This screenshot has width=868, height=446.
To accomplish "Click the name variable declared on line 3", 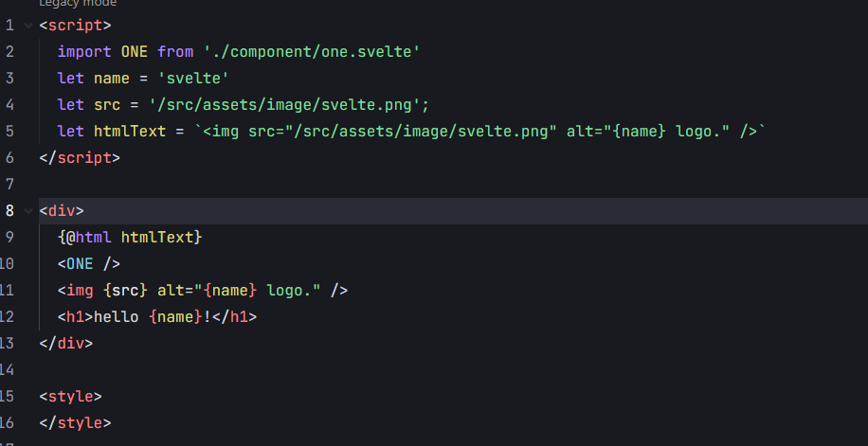I will pos(111,79).
